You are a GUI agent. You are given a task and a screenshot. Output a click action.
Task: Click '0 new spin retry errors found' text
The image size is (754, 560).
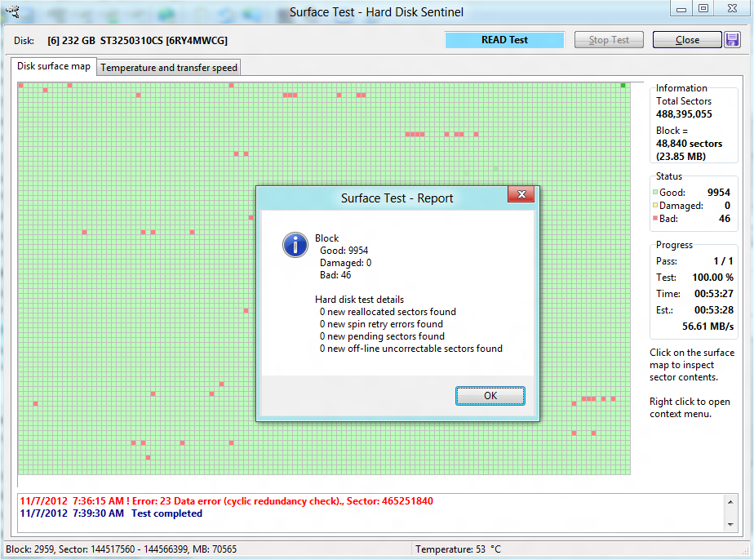tap(381, 324)
